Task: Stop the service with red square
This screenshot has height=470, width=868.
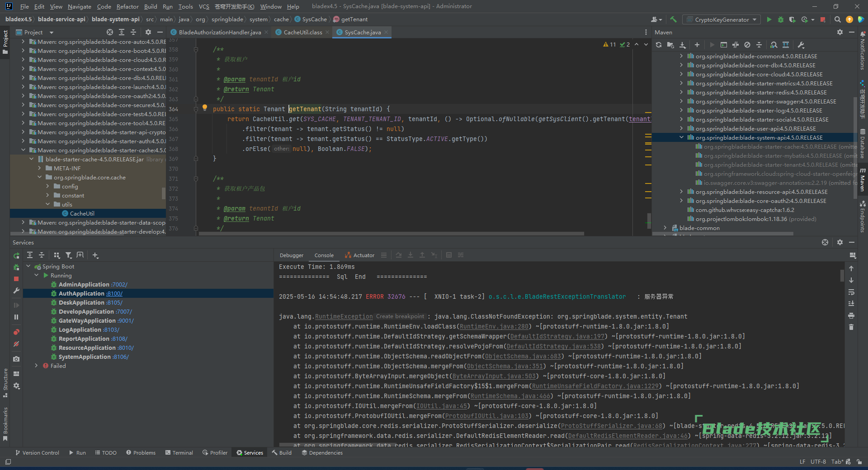Action: tap(16, 279)
